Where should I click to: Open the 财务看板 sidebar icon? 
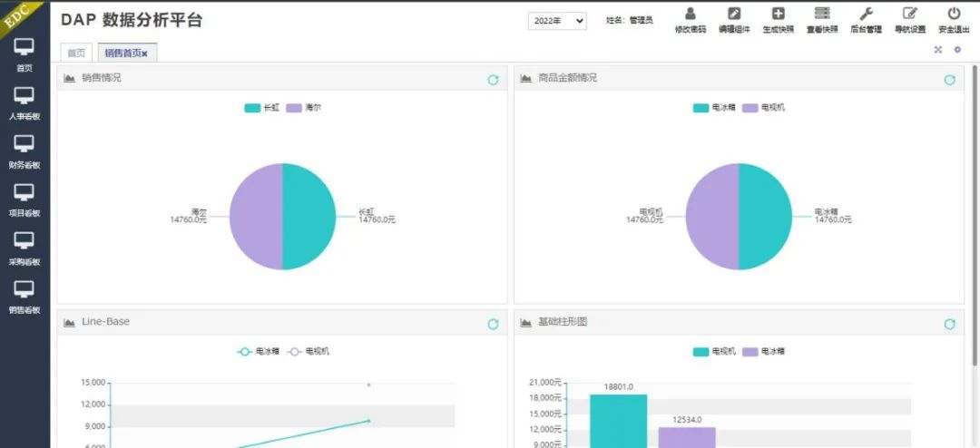pyautogui.click(x=24, y=144)
